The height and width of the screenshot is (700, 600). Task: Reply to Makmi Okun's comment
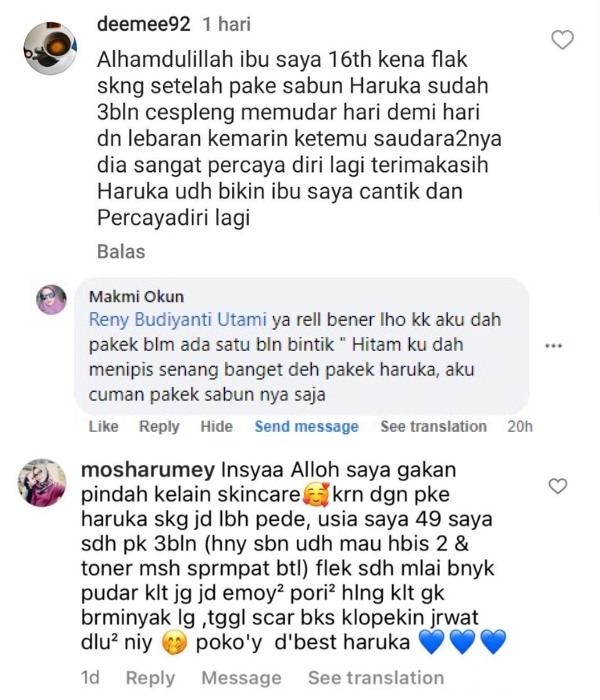pyautogui.click(x=159, y=426)
